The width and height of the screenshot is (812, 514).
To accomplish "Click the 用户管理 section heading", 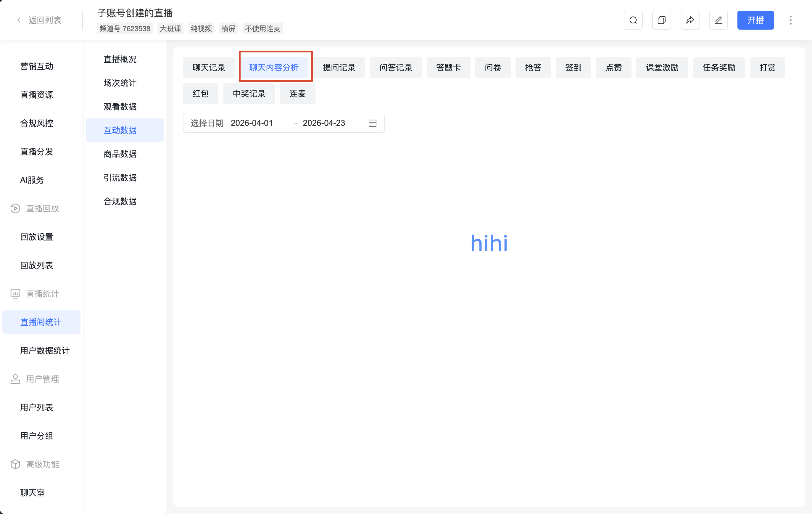I will pyautogui.click(x=43, y=379).
